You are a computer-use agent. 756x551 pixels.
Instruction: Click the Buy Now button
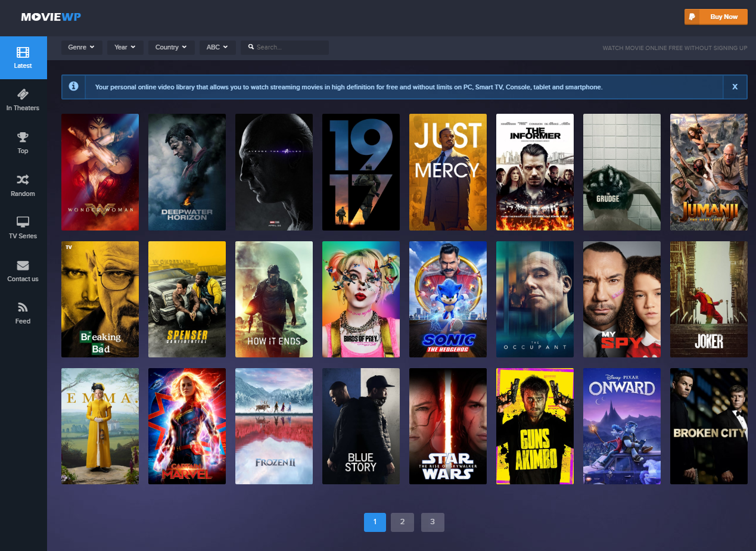point(715,17)
